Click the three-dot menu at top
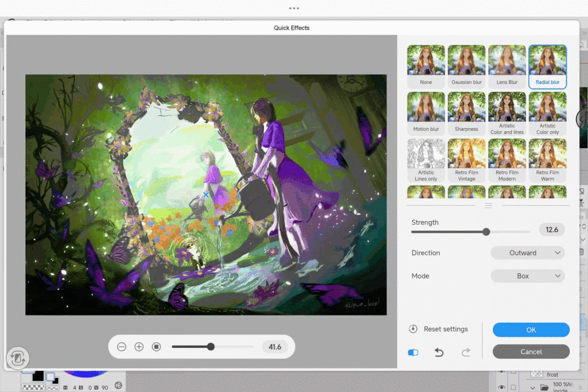The height and width of the screenshot is (392, 588). pyautogui.click(x=294, y=8)
